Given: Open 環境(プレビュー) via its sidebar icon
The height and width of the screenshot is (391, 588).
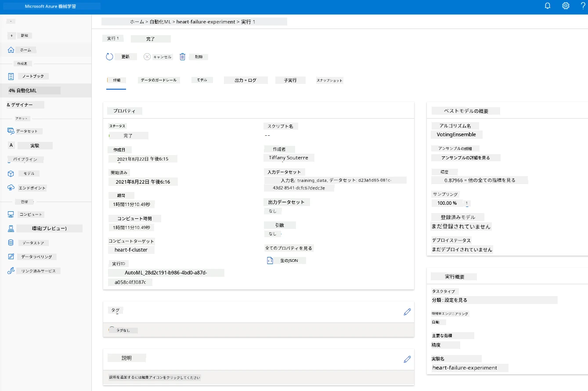Looking at the screenshot, I should pyautogui.click(x=11, y=228).
